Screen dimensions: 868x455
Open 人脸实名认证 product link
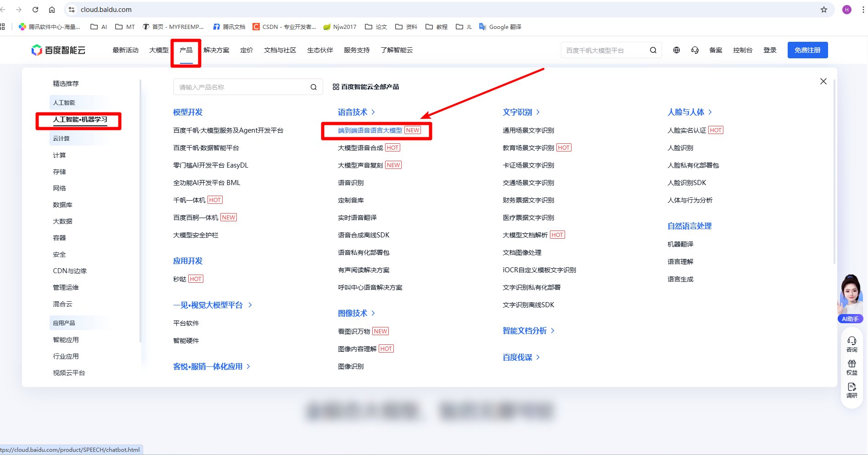(687, 130)
